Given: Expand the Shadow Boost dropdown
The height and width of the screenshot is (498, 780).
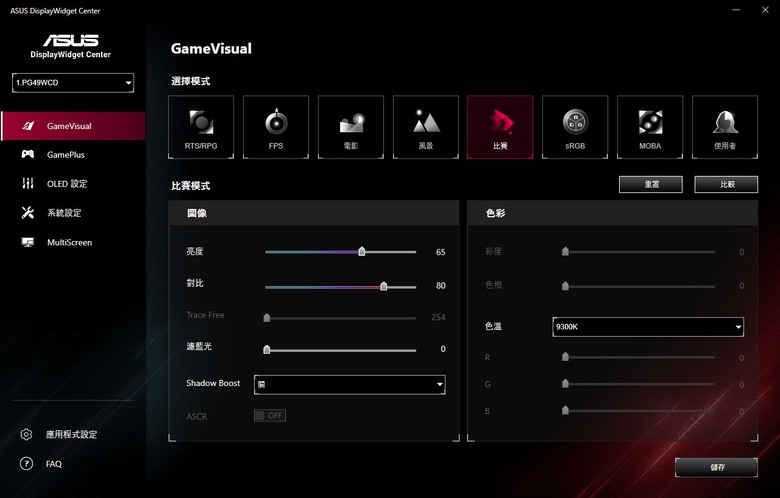Looking at the screenshot, I should [x=350, y=385].
